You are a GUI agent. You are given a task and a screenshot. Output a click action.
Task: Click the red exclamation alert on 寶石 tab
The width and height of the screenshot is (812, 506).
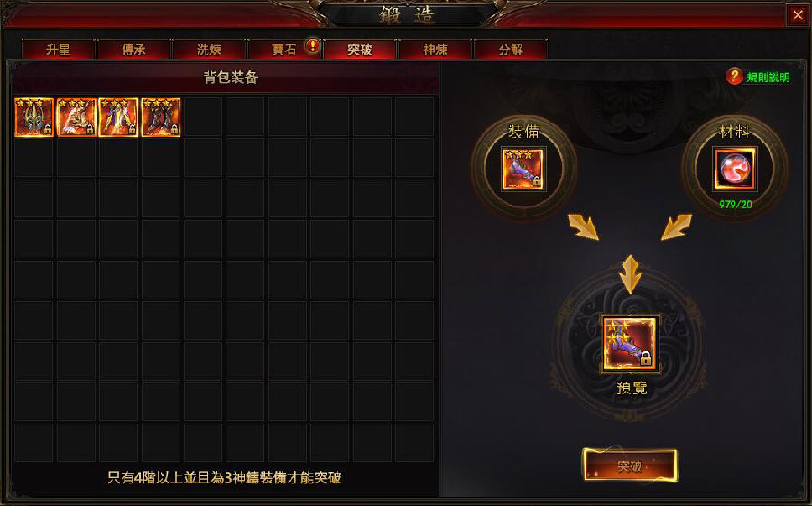[313, 46]
